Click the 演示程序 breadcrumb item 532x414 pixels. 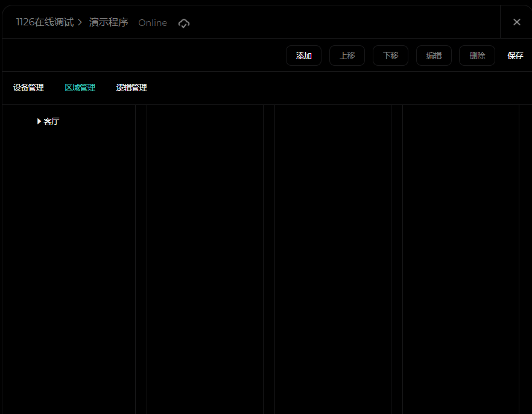click(x=109, y=22)
